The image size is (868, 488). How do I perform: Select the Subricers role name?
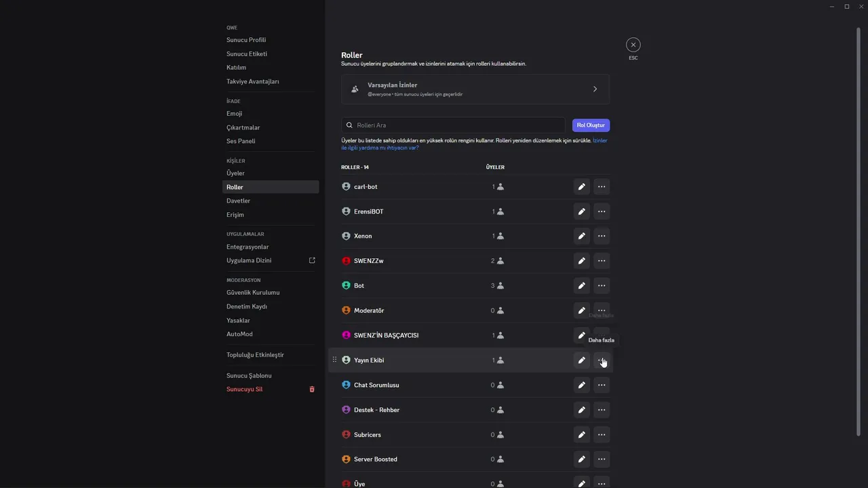pyautogui.click(x=368, y=434)
